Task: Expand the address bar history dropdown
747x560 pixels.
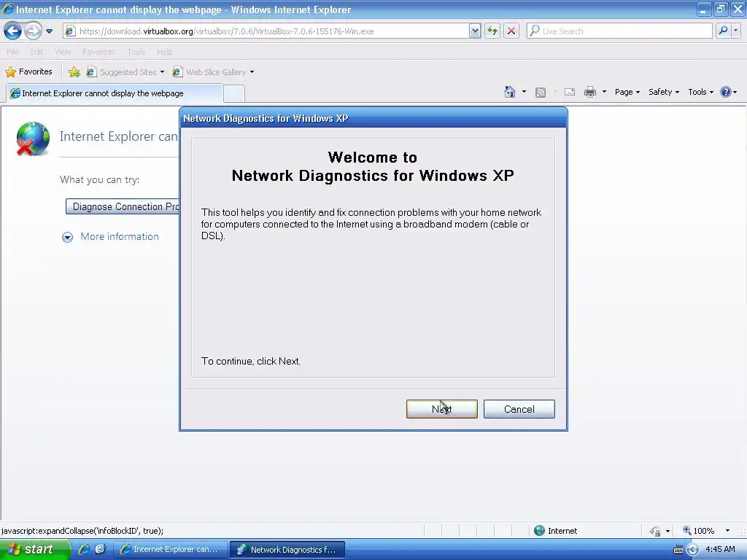Action: coord(474,31)
